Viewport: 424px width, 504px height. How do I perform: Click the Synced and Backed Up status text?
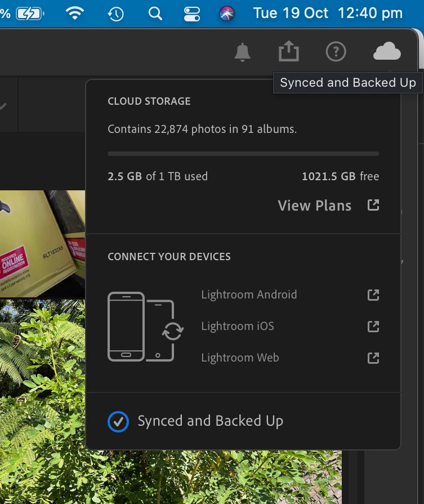coord(211,421)
